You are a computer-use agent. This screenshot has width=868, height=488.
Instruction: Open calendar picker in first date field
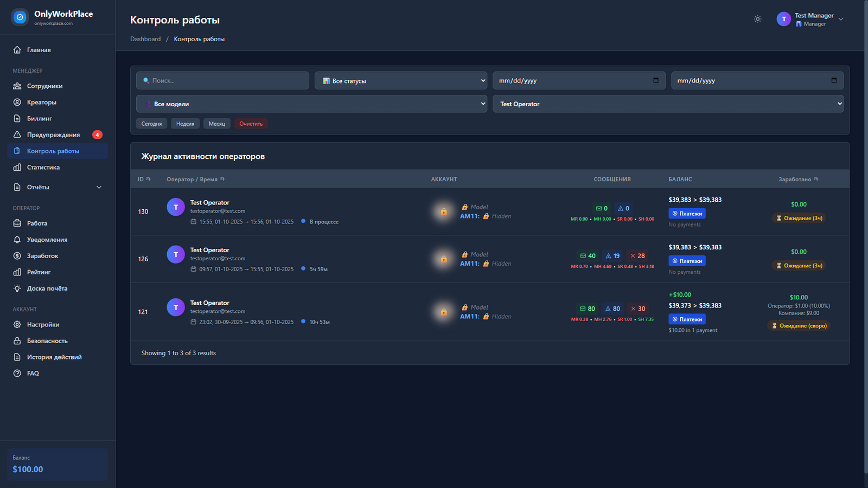[656, 80]
